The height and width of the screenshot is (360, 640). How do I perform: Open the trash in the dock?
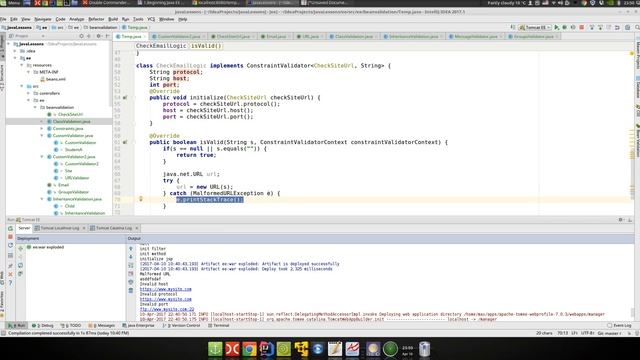[424, 349]
